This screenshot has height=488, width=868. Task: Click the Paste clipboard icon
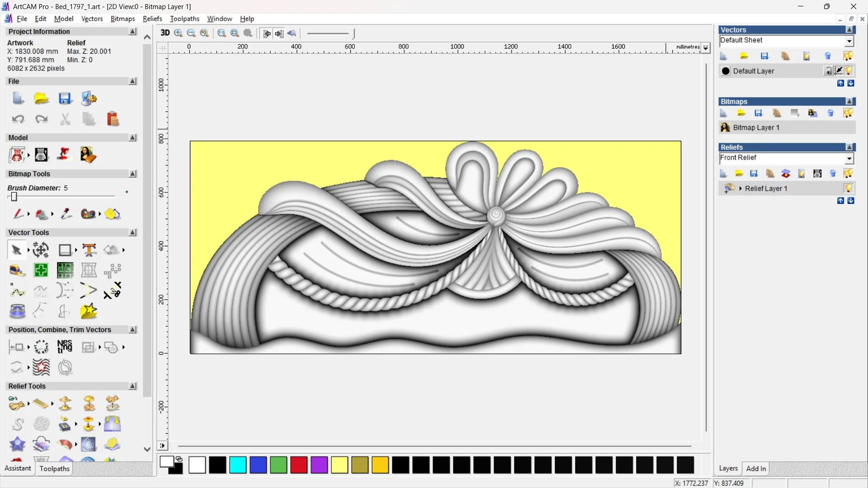113,119
